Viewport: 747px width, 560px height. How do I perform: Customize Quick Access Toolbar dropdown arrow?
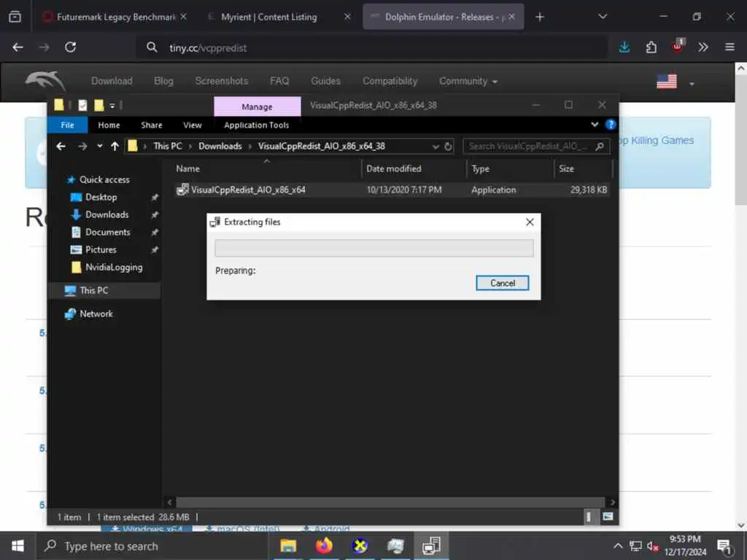[112, 105]
